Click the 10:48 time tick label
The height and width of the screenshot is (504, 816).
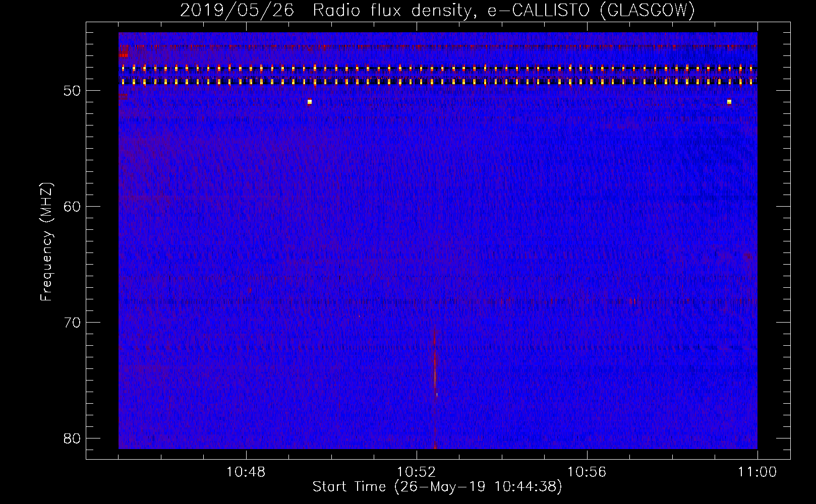coord(246,472)
